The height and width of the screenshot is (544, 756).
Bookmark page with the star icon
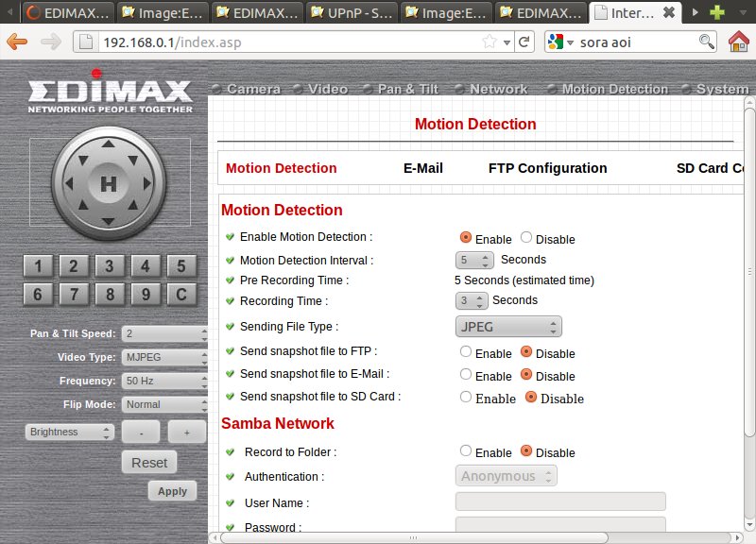click(490, 42)
